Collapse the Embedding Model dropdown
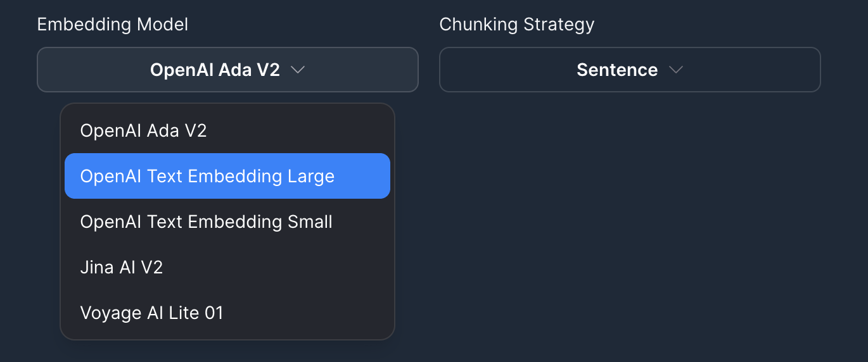The width and height of the screenshot is (868, 362). click(x=227, y=70)
